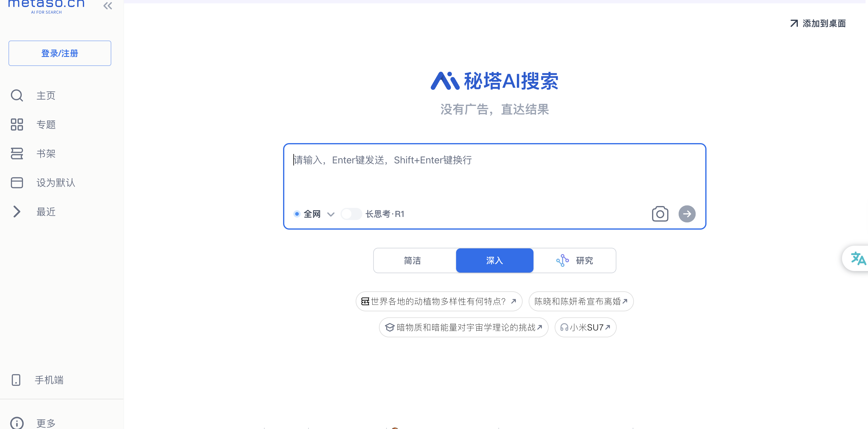Viewport: 868px width, 429px height.
Task: Open 更多 menu label
Action: pyautogui.click(x=46, y=423)
